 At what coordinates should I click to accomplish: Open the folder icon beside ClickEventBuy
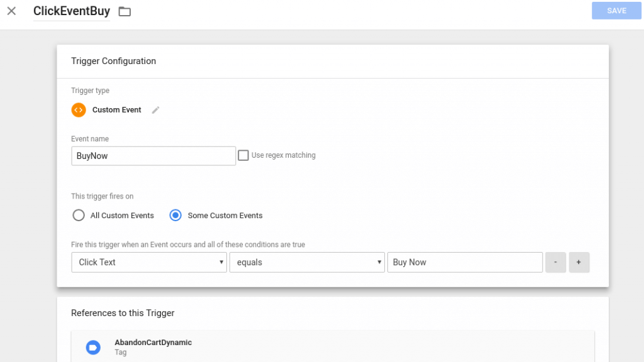point(125,11)
